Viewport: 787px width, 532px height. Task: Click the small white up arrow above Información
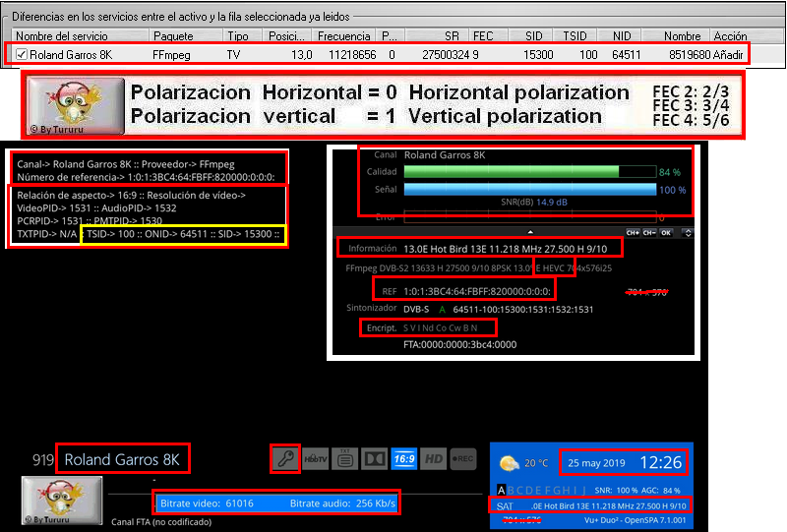coord(530,232)
